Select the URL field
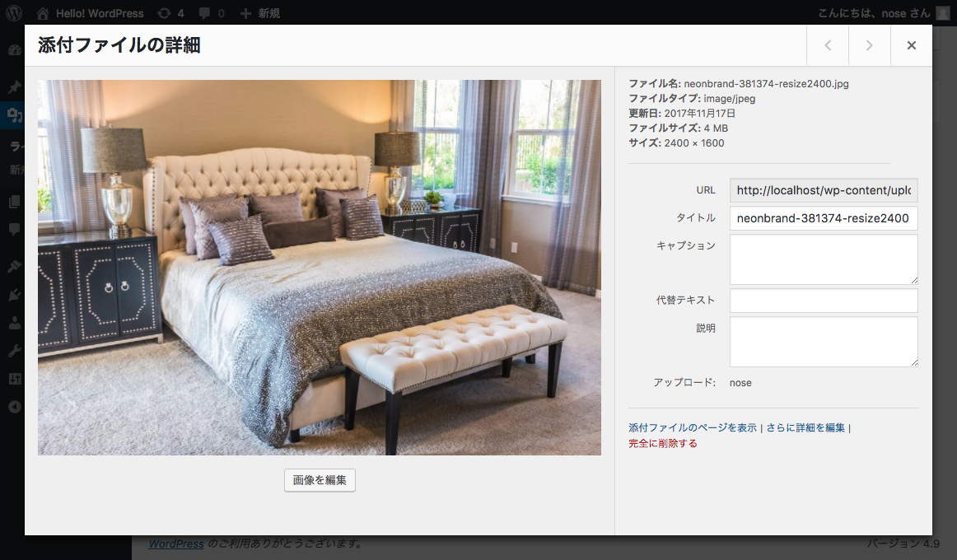 click(x=824, y=190)
